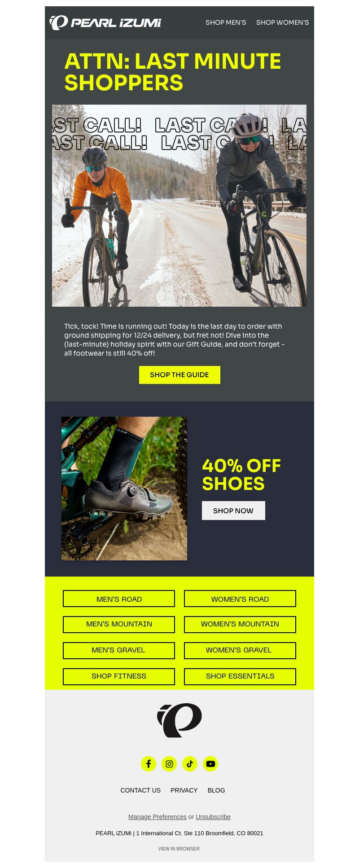Click the winter cyclists hero image

coord(179,206)
